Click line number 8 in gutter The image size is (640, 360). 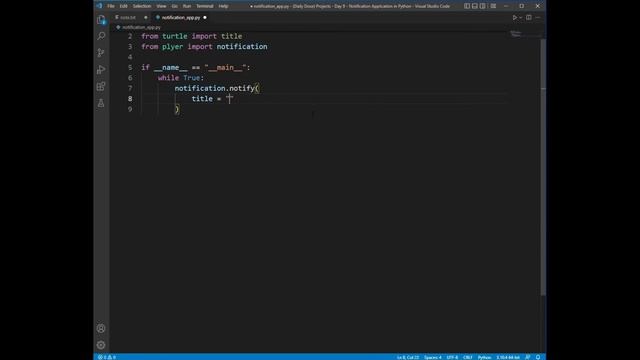130,99
